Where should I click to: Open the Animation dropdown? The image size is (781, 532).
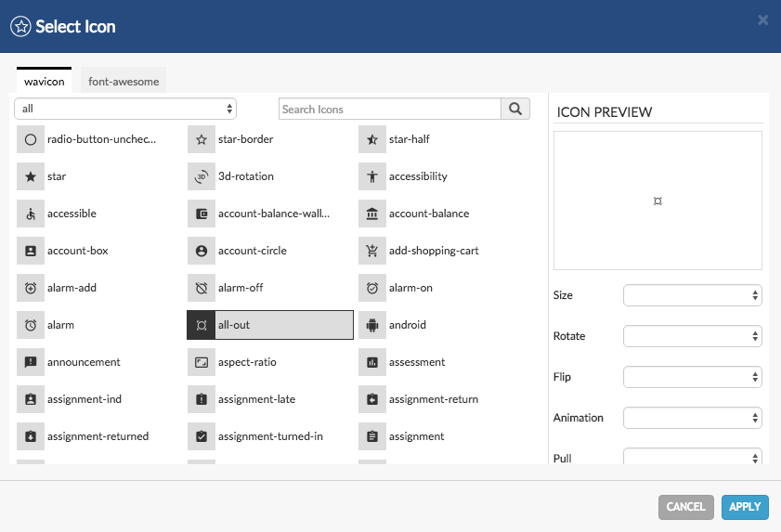point(692,418)
